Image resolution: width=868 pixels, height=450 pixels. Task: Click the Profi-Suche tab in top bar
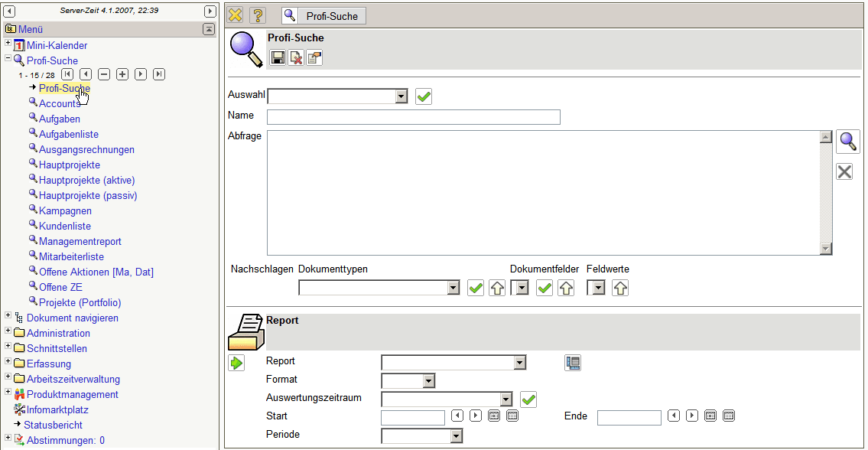324,15
